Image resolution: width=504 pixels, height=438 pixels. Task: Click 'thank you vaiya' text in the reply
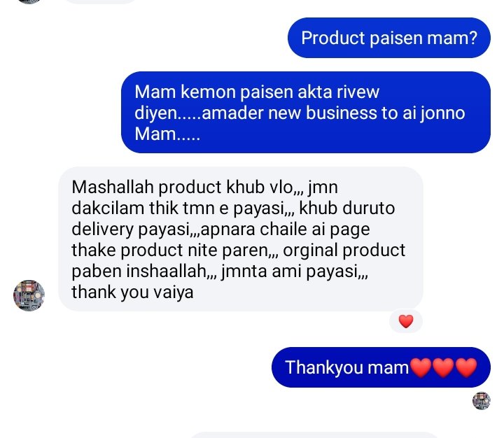[x=132, y=292]
